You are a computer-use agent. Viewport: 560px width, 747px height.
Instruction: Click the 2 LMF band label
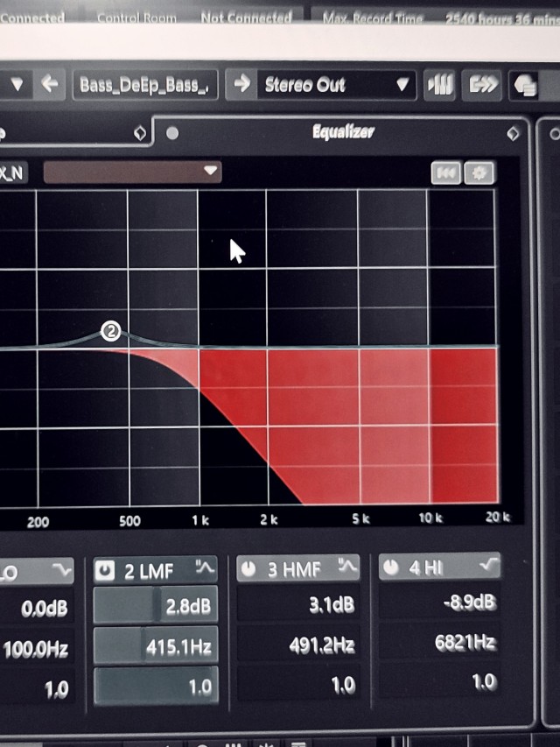point(149,571)
